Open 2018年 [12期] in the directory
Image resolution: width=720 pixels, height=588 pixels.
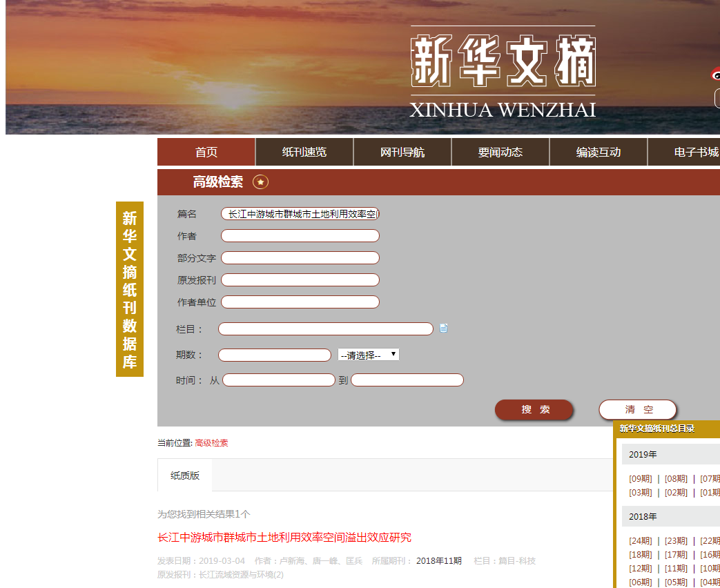point(640,568)
